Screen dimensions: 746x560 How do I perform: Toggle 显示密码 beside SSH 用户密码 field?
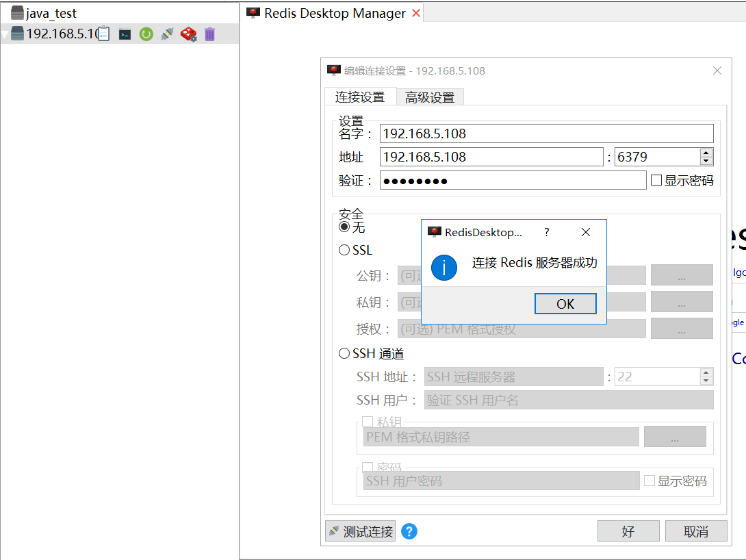[649, 481]
